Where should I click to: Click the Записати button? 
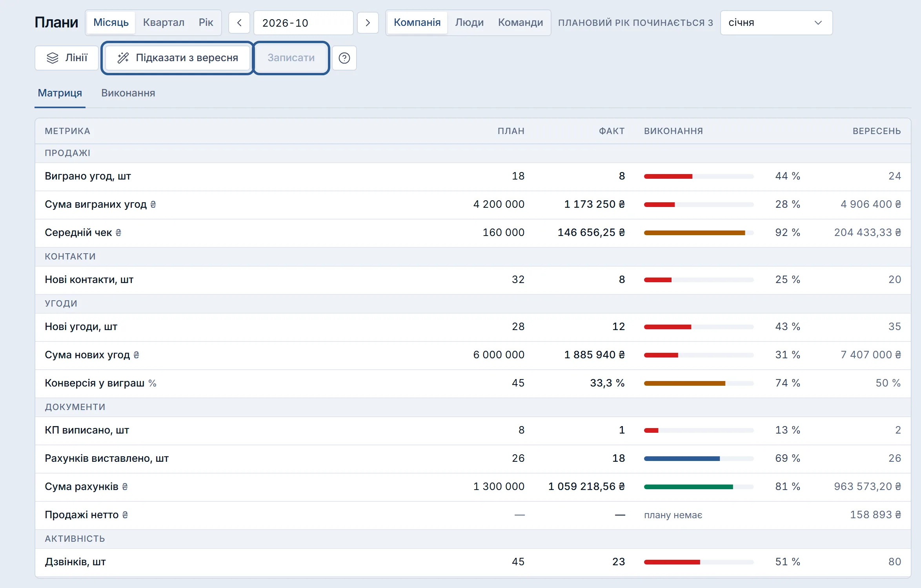[291, 58]
